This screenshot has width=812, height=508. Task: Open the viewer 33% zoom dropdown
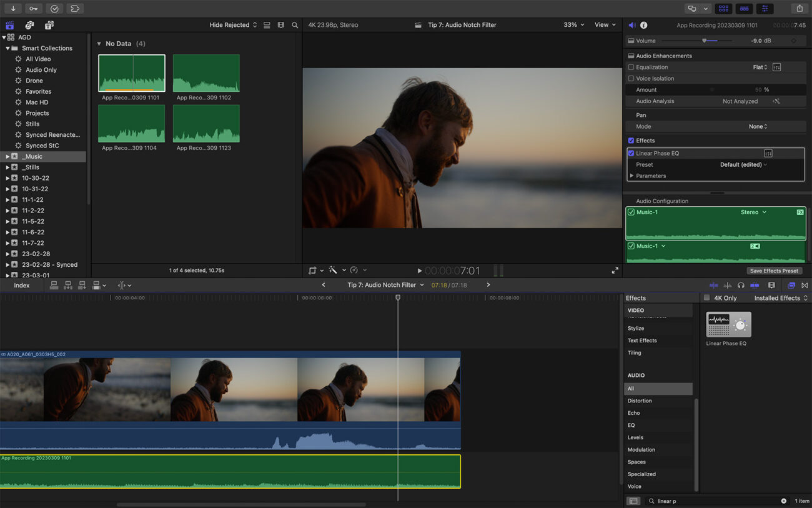pos(573,24)
